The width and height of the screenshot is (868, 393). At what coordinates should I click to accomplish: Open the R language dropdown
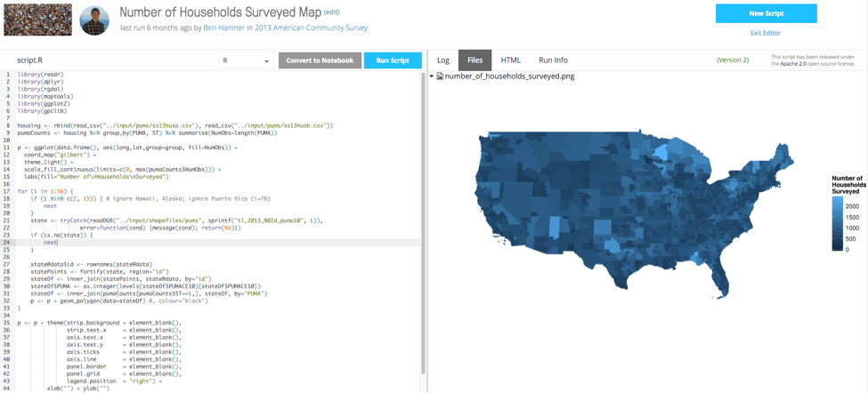click(x=247, y=60)
